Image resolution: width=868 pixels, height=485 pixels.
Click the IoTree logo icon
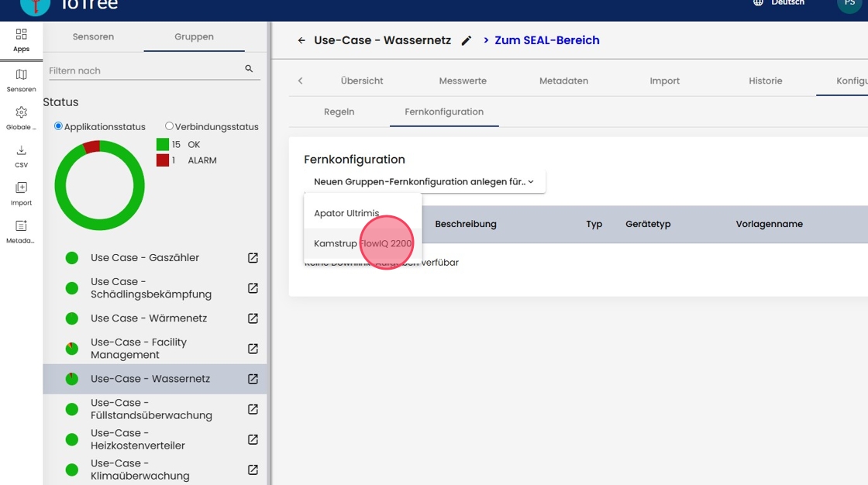(x=35, y=5)
